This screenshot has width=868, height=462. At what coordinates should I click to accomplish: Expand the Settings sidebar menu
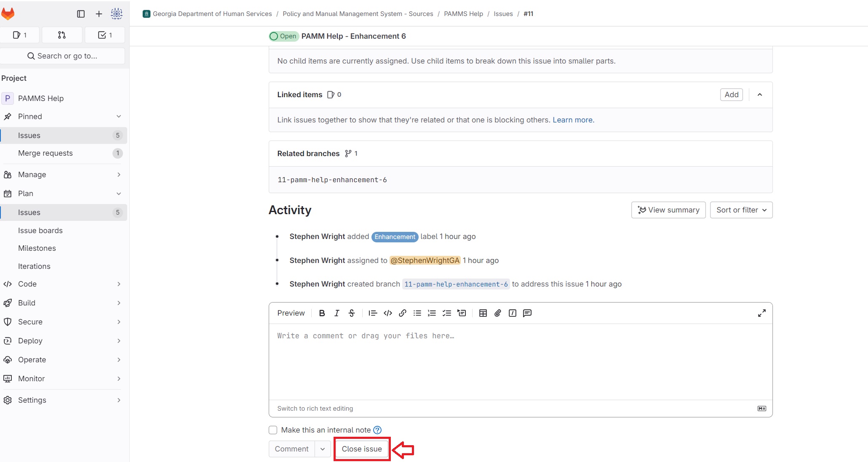(63, 400)
